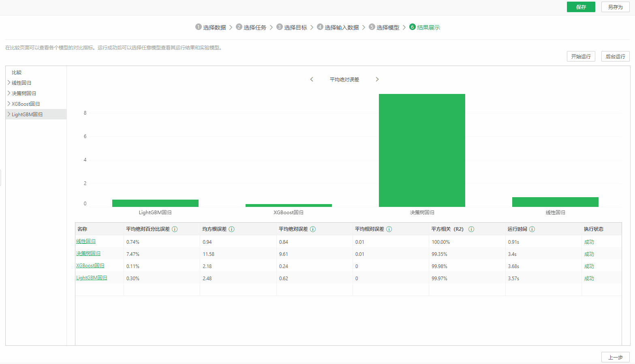The width and height of the screenshot is (635, 364).
Task: Open the info tooltip for 平均绝对误差
Action: (x=312, y=229)
